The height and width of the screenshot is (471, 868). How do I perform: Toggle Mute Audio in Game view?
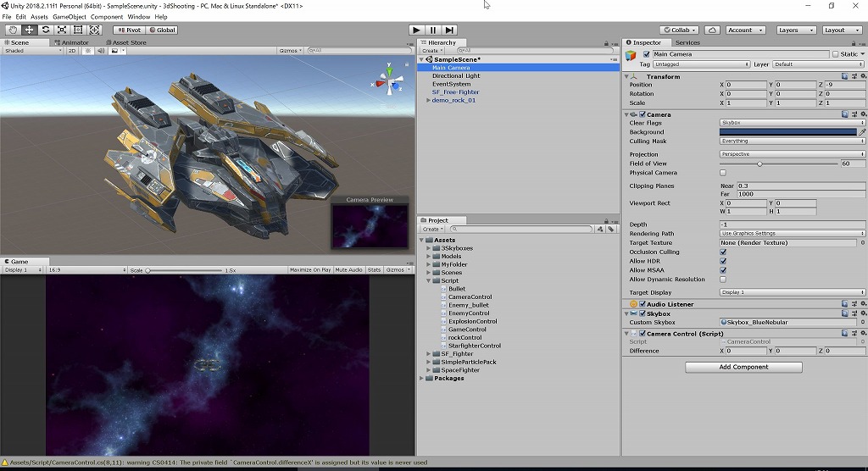(x=348, y=270)
